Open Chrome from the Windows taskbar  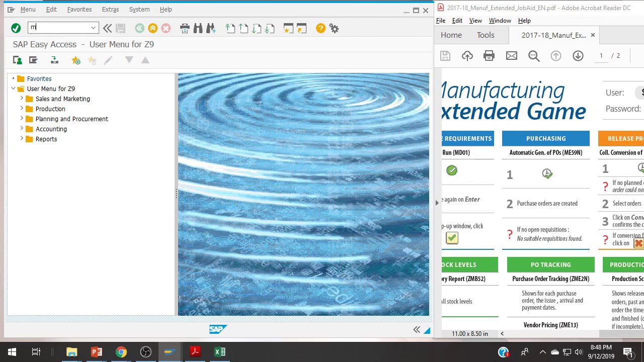[121, 352]
